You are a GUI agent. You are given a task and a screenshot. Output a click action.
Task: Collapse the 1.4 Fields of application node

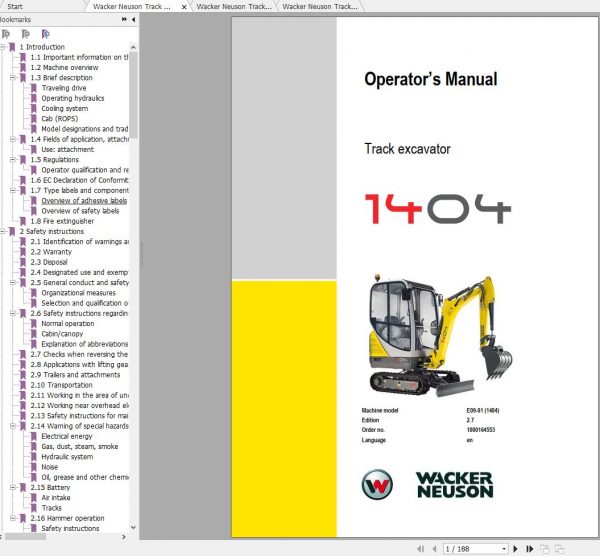tap(13, 139)
